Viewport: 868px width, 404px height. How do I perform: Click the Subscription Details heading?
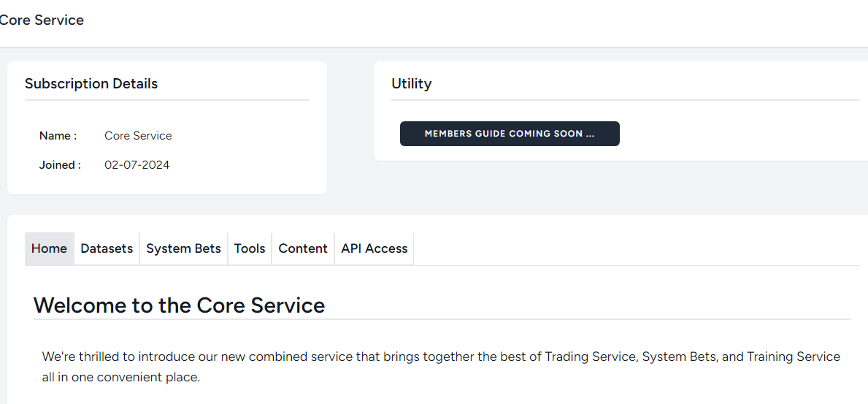click(x=91, y=84)
